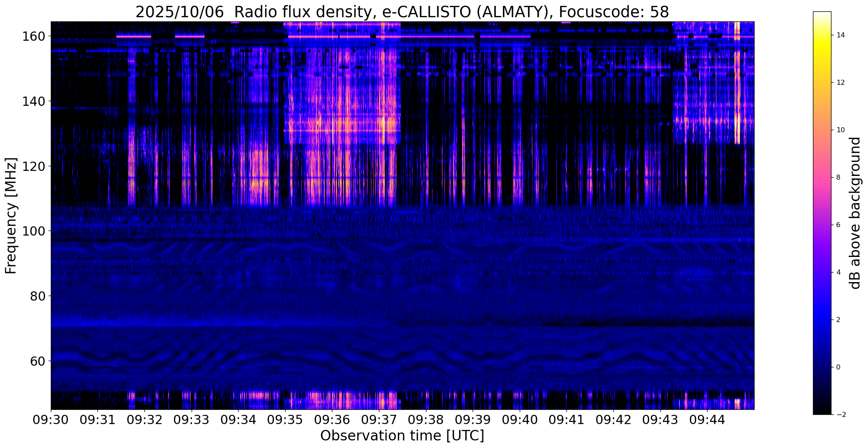Click the colorbar tick label 12
This screenshot has width=868, height=448.
tap(841, 83)
